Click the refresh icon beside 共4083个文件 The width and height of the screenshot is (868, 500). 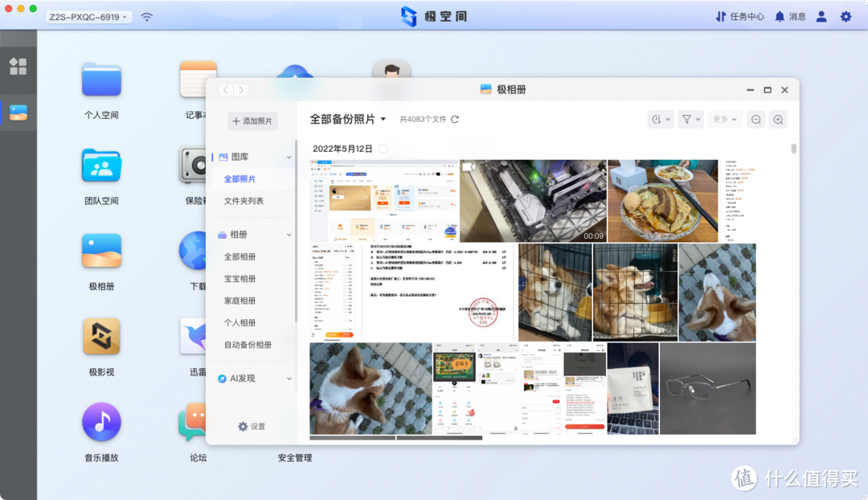[x=455, y=119]
